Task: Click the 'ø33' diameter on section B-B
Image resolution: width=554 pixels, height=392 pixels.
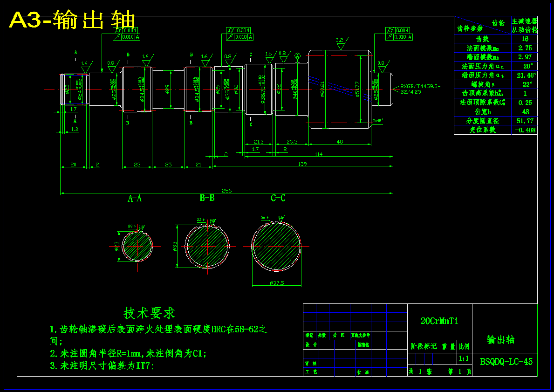Action: click(175, 246)
